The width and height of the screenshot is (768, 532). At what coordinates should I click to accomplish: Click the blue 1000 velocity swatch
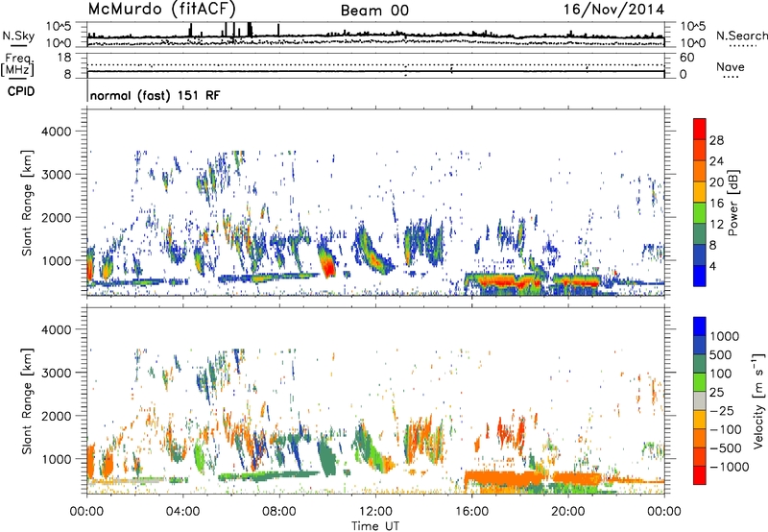click(x=700, y=326)
